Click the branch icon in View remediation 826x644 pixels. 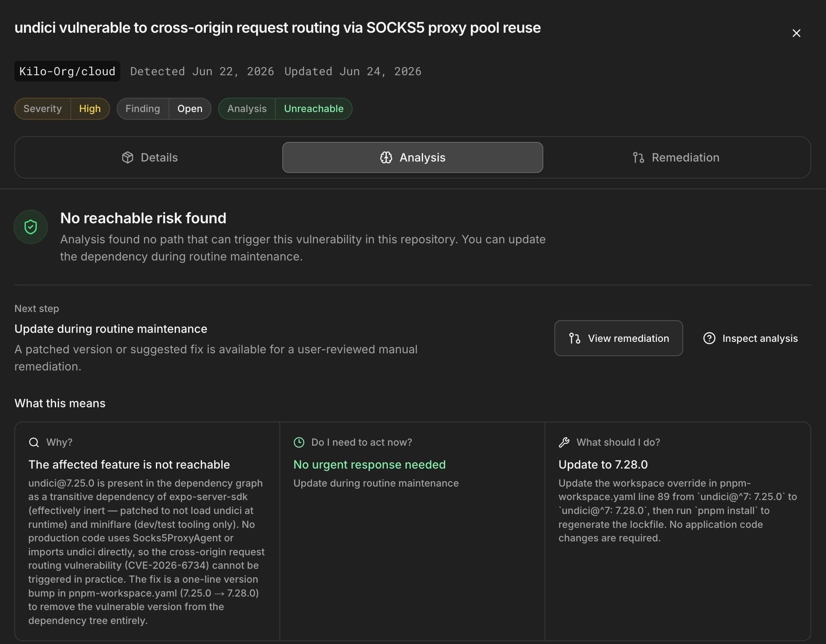574,338
